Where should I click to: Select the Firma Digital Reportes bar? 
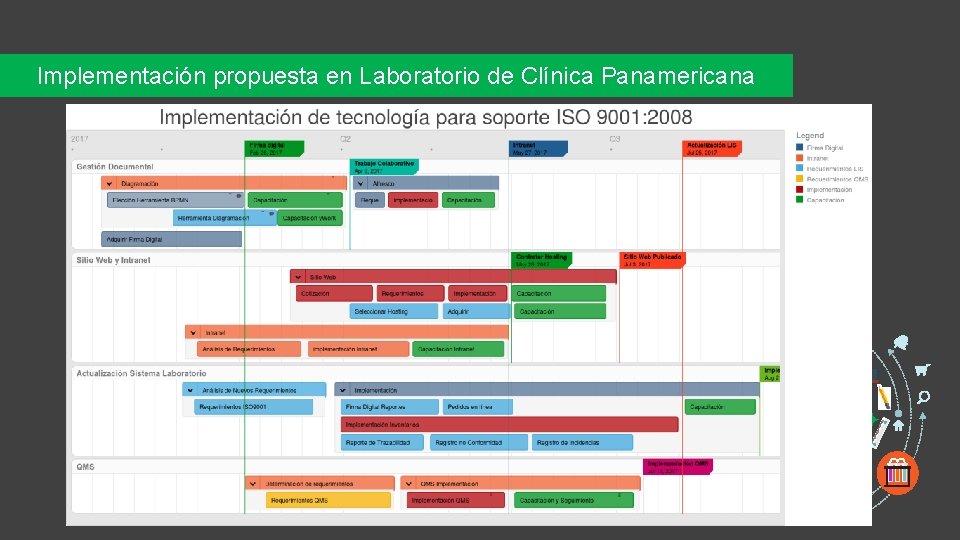click(x=389, y=407)
